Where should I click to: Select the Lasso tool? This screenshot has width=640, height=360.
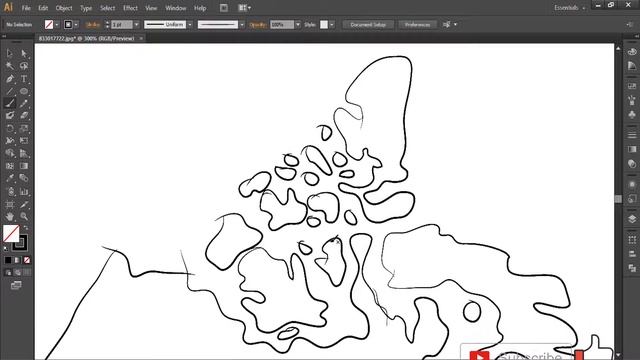pos(24,66)
